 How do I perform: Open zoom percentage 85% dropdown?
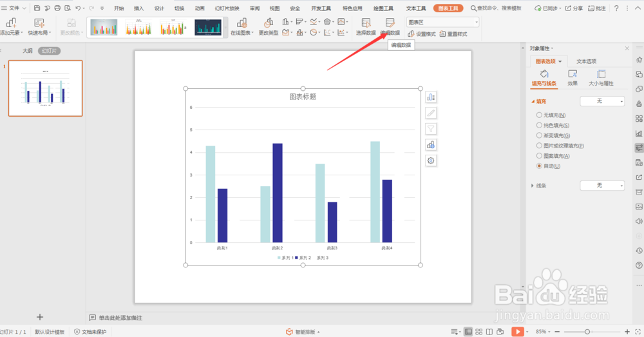543,332
